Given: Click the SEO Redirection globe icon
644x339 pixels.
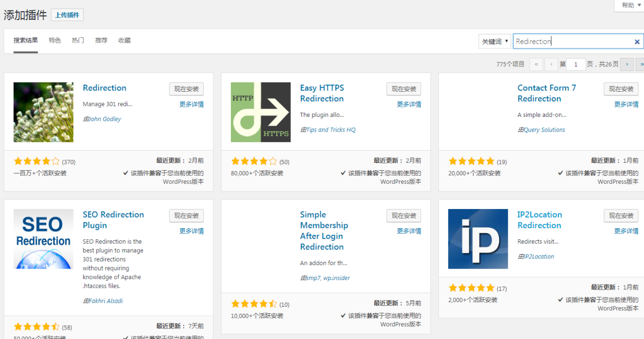Looking at the screenshot, I should click(43, 239).
